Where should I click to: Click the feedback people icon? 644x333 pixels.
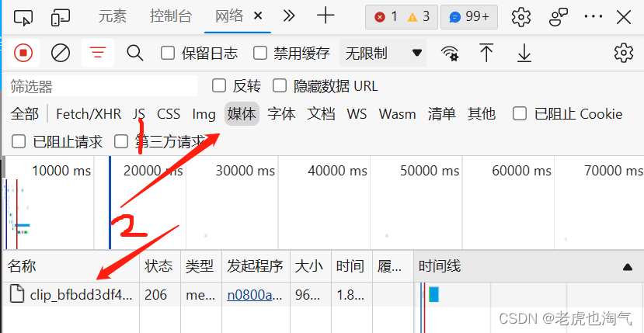coord(559,17)
